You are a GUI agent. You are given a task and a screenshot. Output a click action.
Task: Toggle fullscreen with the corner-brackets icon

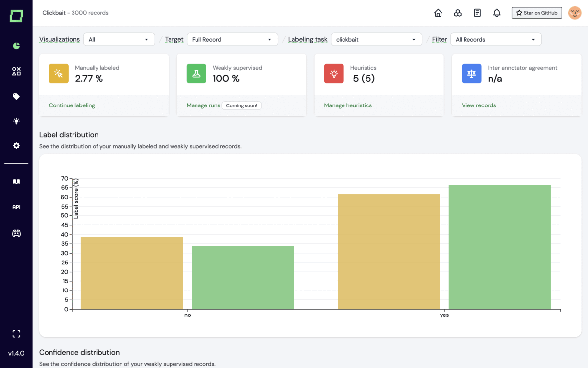tap(16, 334)
